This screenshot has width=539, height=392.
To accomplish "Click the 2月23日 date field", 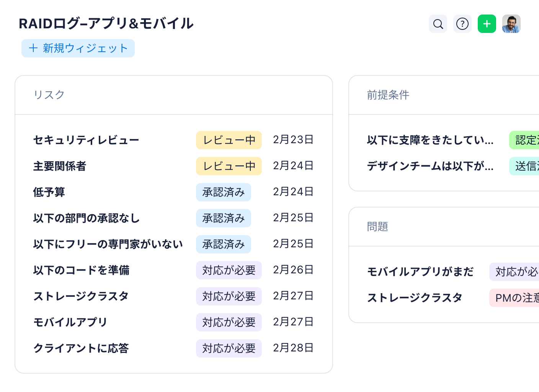I will 293,140.
